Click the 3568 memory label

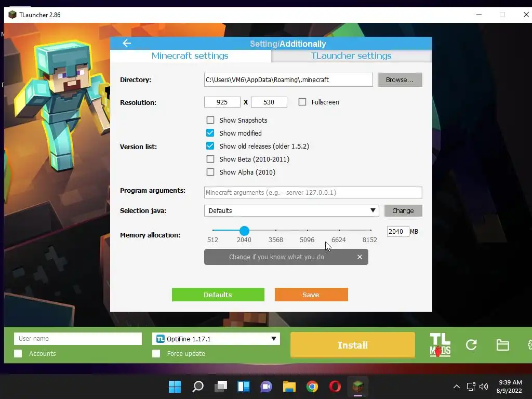pos(276,240)
